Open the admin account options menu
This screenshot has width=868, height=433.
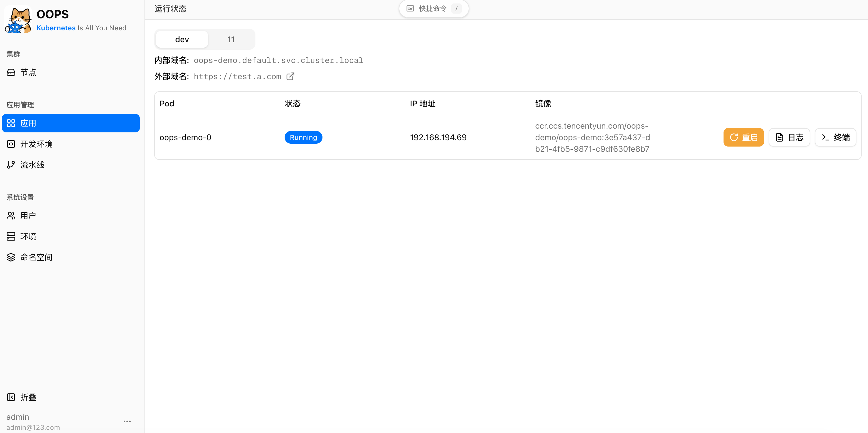coord(127,421)
